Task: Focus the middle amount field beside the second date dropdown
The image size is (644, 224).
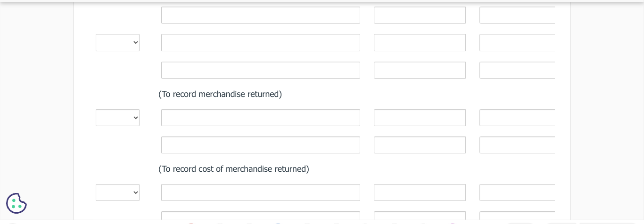Action: (x=420, y=118)
